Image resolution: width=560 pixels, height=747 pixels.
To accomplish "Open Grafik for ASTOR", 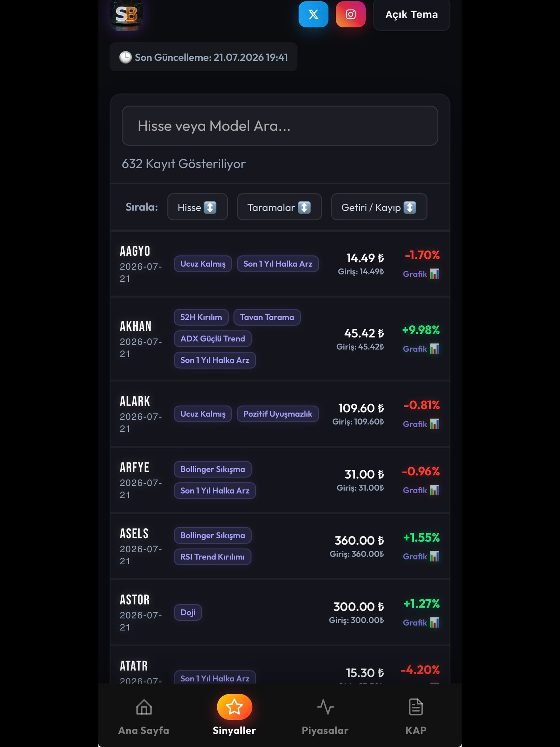I will pos(421,622).
